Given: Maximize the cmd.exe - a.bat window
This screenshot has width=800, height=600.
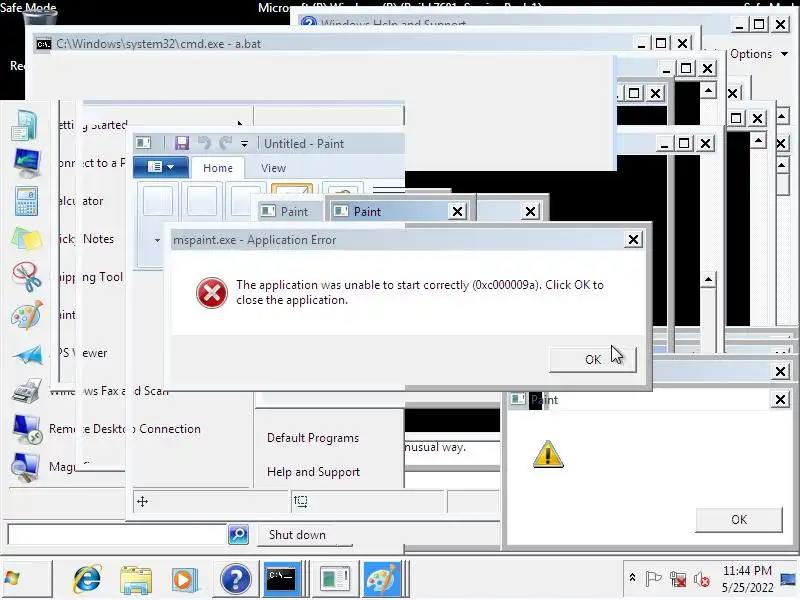Looking at the screenshot, I should [x=661, y=43].
